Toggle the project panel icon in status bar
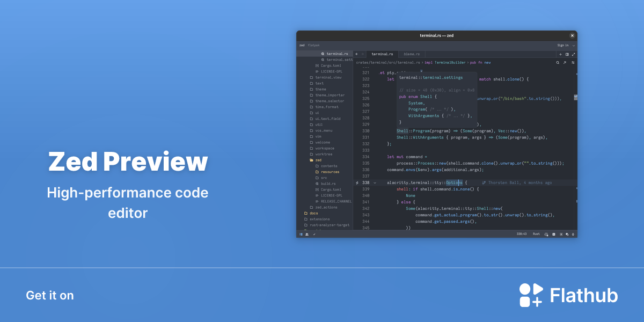 (301, 234)
